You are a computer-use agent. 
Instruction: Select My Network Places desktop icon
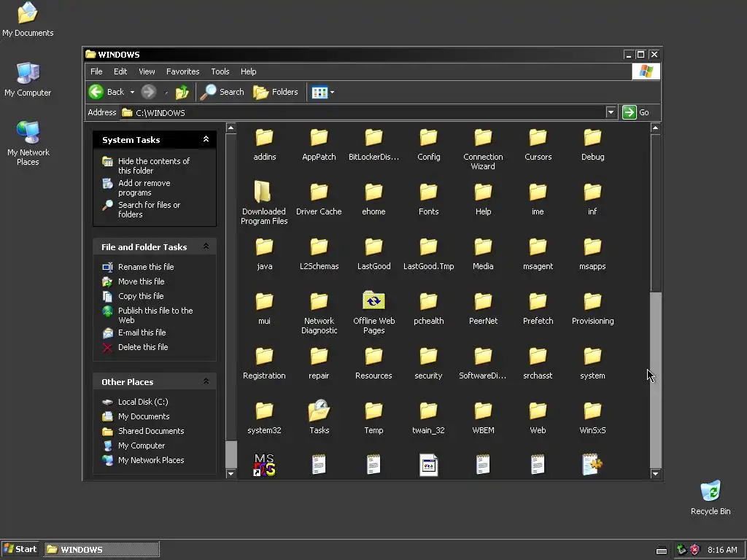(28, 143)
